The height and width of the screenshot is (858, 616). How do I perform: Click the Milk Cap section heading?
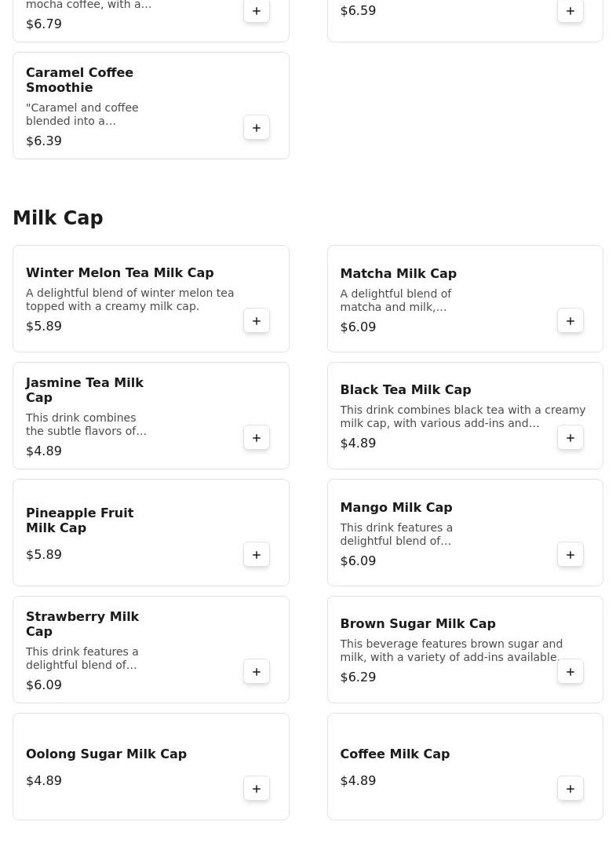(x=58, y=217)
